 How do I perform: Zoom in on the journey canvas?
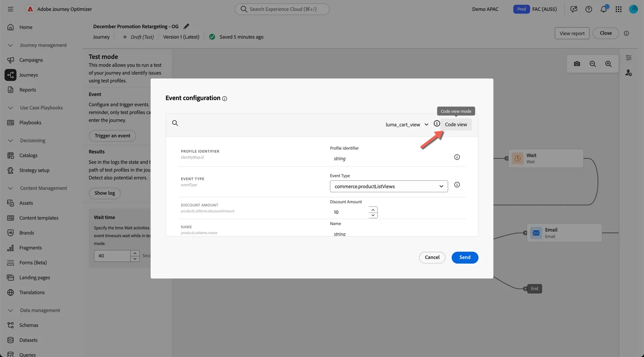click(x=608, y=64)
